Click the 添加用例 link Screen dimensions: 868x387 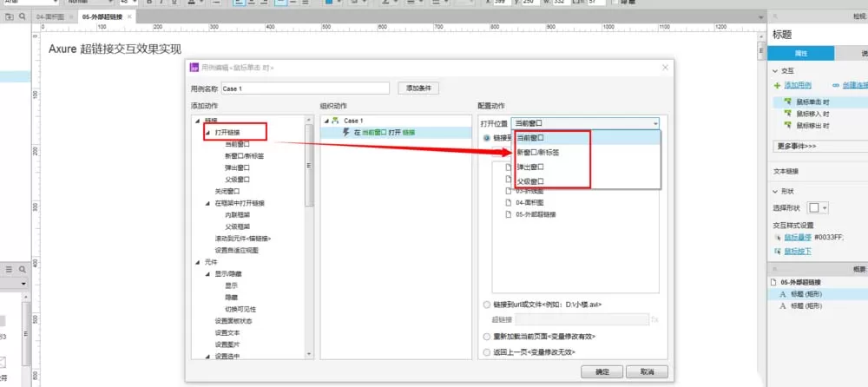coord(798,85)
